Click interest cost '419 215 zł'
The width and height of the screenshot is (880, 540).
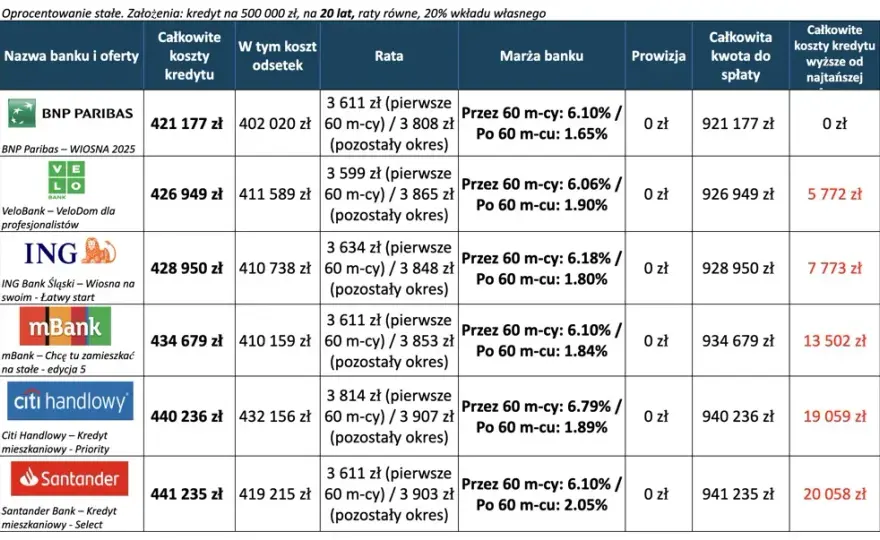tap(275, 494)
